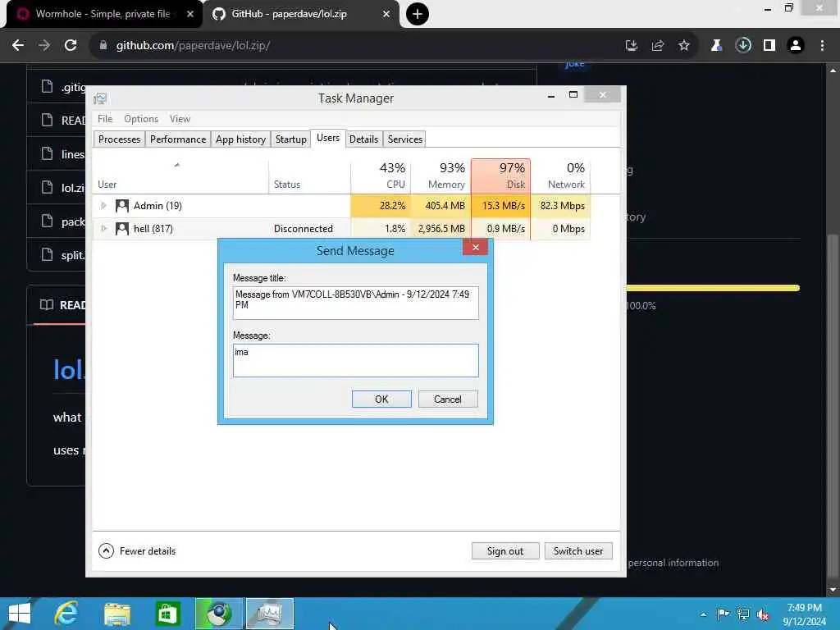Show hidden tray icons arrow
Image resolution: width=840 pixels, height=630 pixels.
click(703, 614)
